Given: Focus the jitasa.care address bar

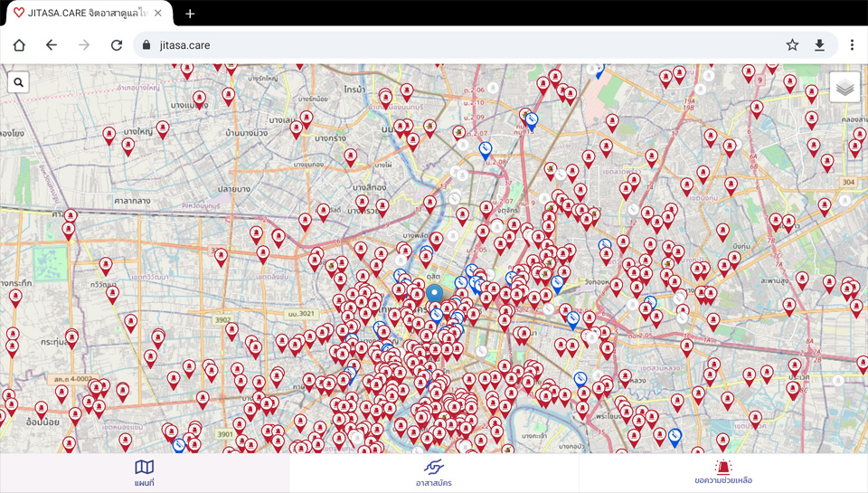Looking at the screenshot, I should pos(452,45).
